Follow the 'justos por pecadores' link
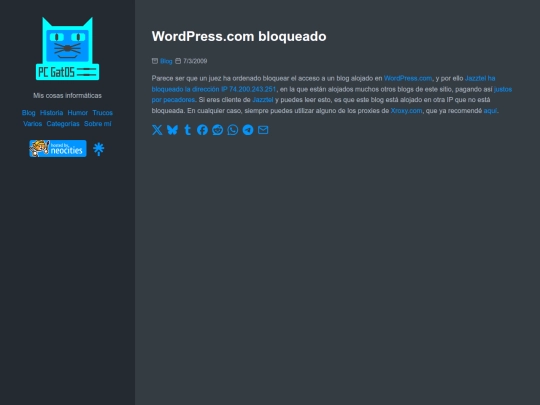The height and width of the screenshot is (405, 540). tap(503, 89)
